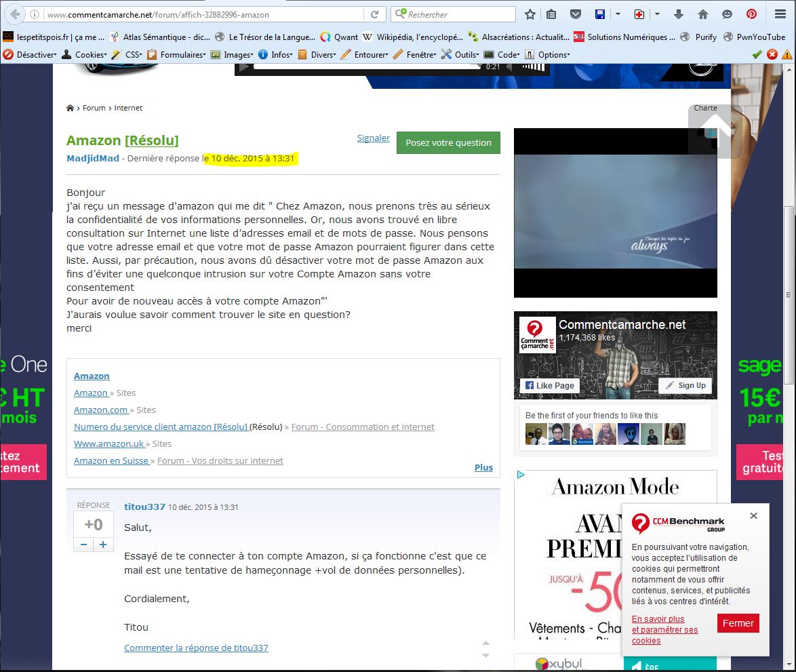
Task: Click the Pinterest toolbar icon
Action: (x=751, y=14)
